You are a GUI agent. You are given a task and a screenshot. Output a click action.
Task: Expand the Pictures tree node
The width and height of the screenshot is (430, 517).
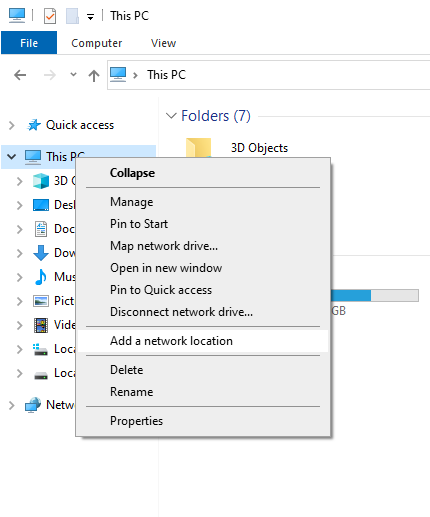(x=20, y=301)
